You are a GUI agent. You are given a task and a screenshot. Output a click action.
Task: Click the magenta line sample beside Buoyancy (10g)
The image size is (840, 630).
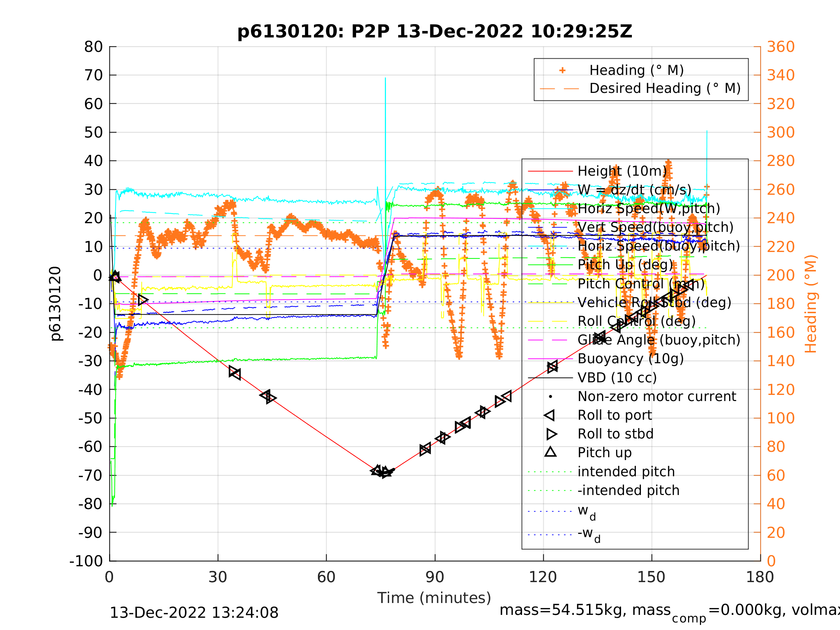(x=550, y=359)
